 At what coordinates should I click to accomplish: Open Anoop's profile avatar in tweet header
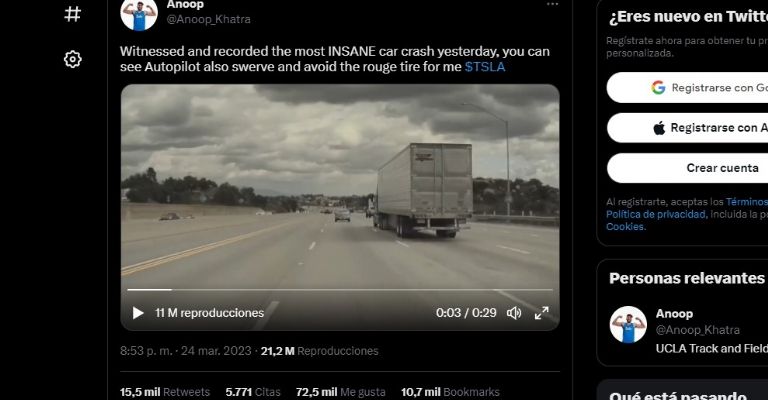tap(139, 14)
